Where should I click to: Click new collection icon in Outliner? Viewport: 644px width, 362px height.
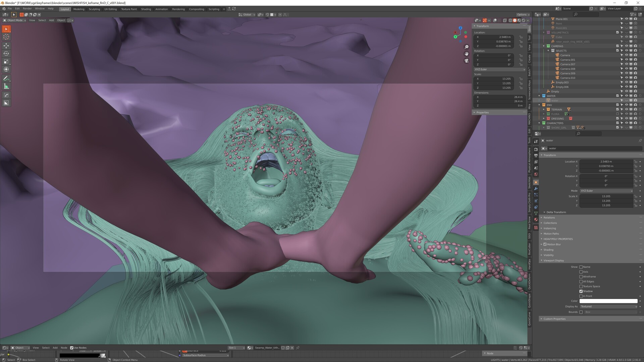(x=640, y=14)
